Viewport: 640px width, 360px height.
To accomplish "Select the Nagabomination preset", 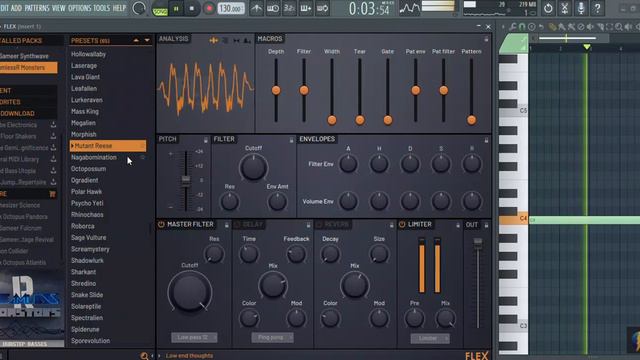I will tap(93, 157).
